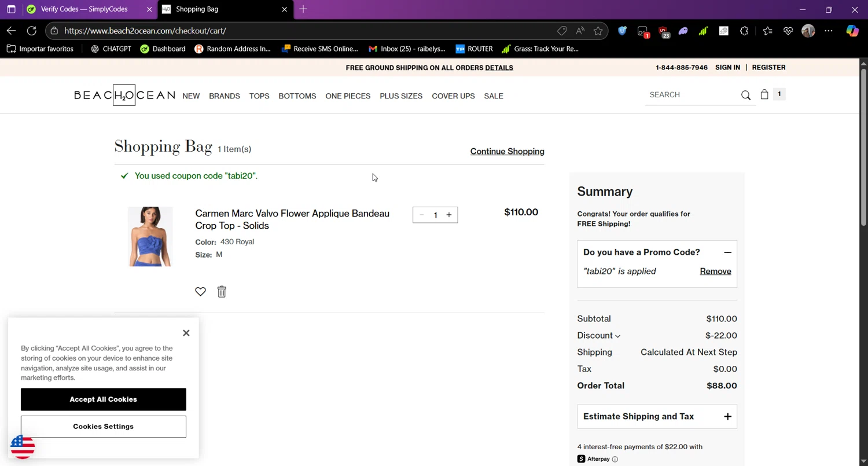
Task: Click Continue Shopping link
Action: 507,151
